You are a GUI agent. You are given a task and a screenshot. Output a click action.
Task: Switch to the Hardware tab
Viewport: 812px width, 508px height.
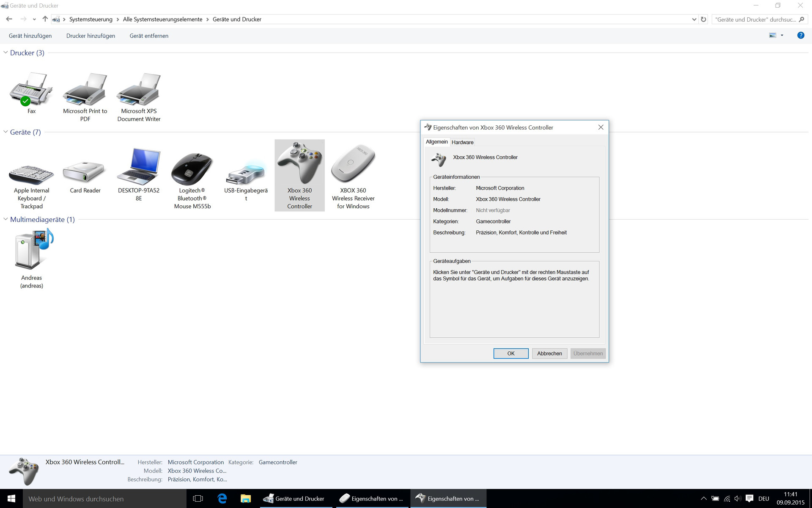462,142
